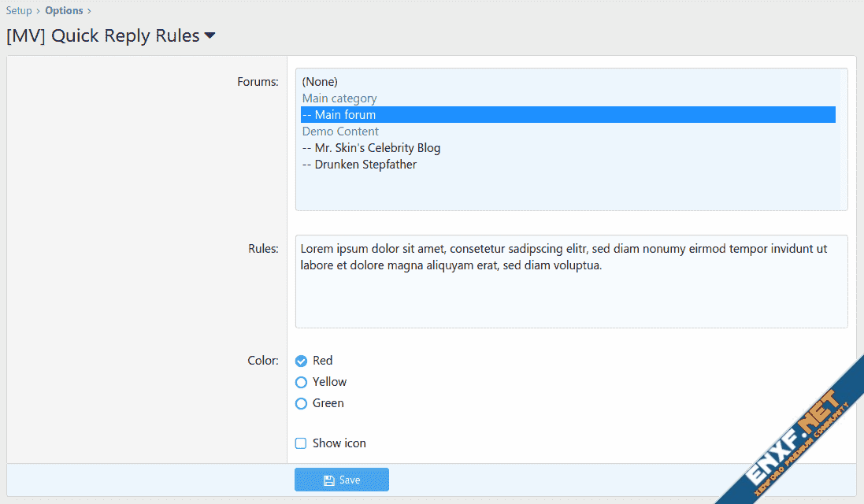Select Main category in the Forums list
This screenshot has width=864, height=504.
(339, 98)
